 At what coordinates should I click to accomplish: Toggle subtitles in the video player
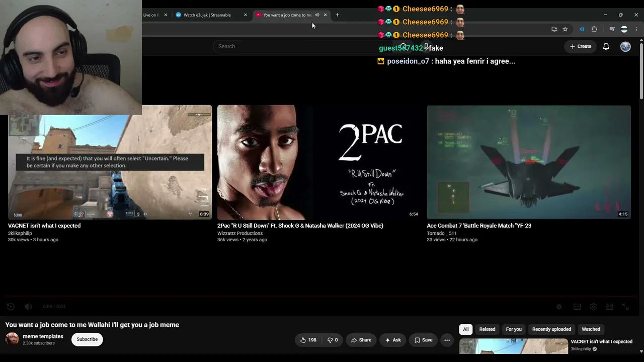click(577, 307)
